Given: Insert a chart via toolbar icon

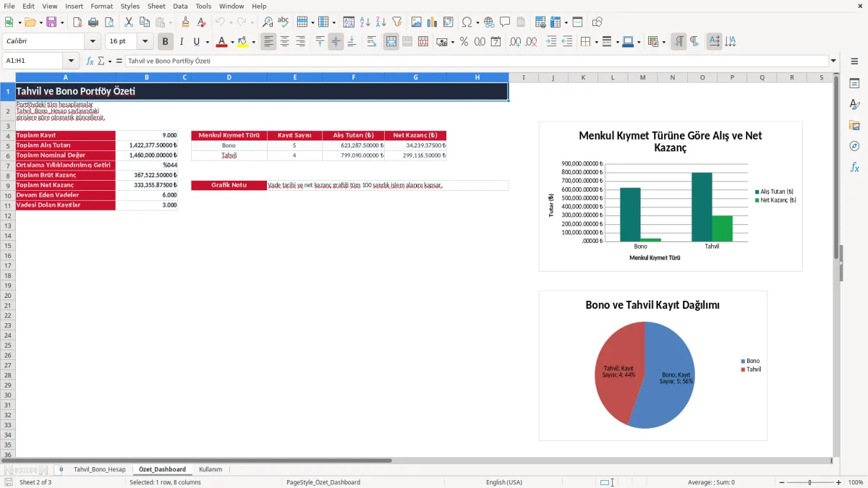Looking at the screenshot, I should (x=433, y=22).
